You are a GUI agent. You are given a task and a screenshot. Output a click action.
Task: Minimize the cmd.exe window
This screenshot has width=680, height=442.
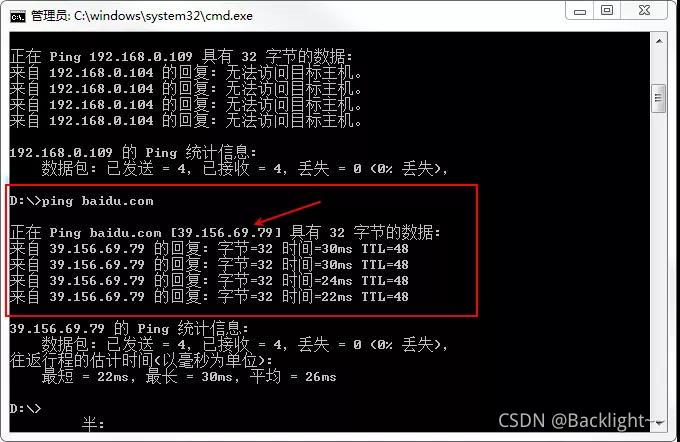tap(580, 10)
